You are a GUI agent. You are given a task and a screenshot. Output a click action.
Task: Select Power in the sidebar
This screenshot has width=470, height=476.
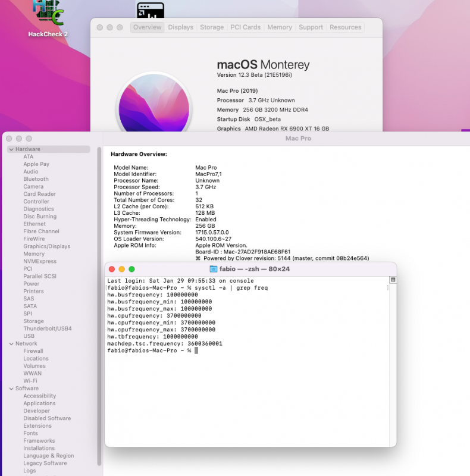[x=32, y=284]
